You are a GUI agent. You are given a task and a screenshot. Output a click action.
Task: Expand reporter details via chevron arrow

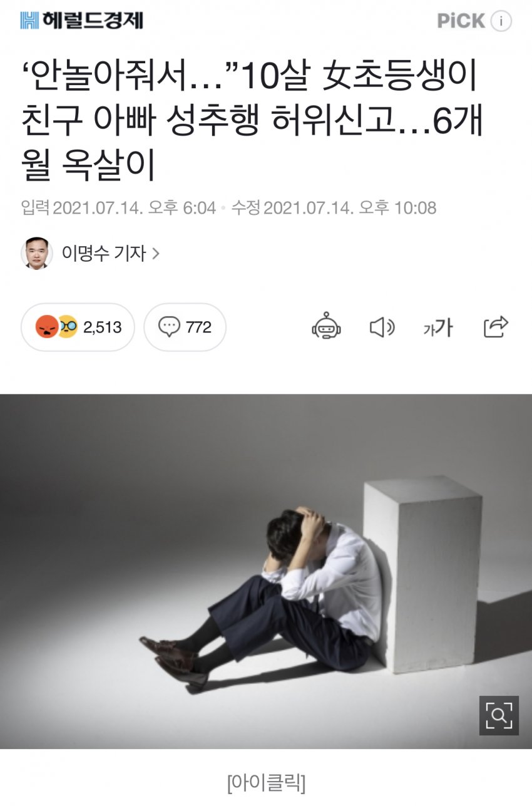pos(156,254)
